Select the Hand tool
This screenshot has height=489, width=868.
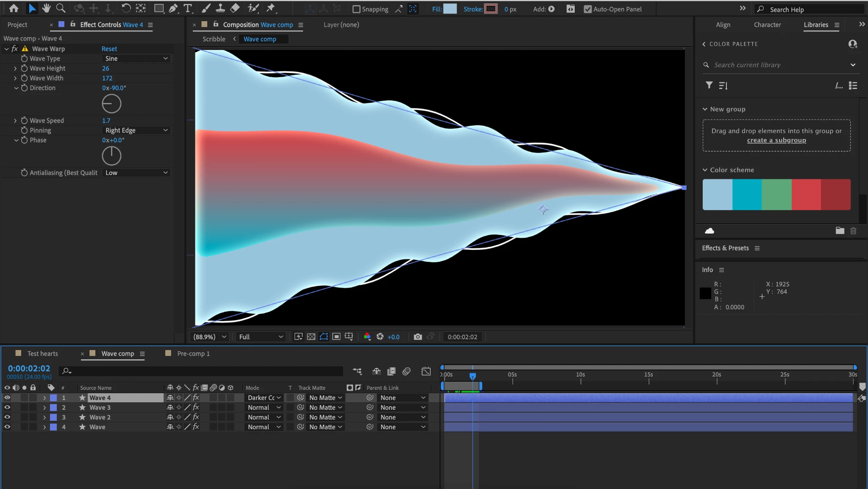46,8
